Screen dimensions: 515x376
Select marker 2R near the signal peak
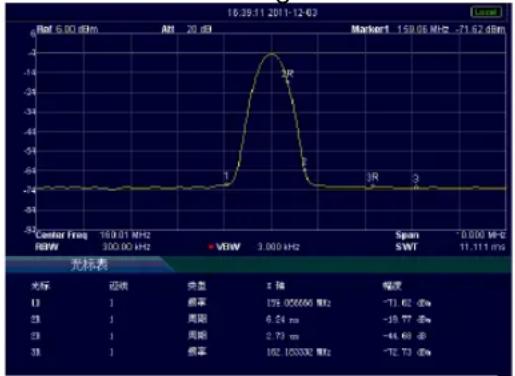pyautogui.click(x=287, y=73)
